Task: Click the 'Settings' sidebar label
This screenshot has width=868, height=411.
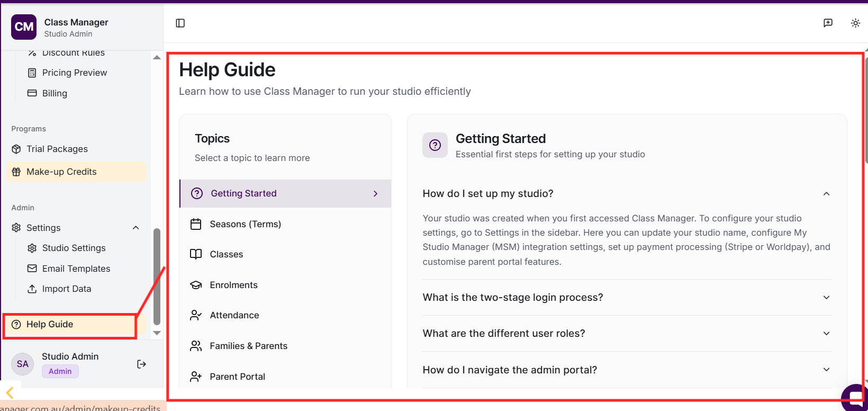Action: pyautogui.click(x=43, y=228)
